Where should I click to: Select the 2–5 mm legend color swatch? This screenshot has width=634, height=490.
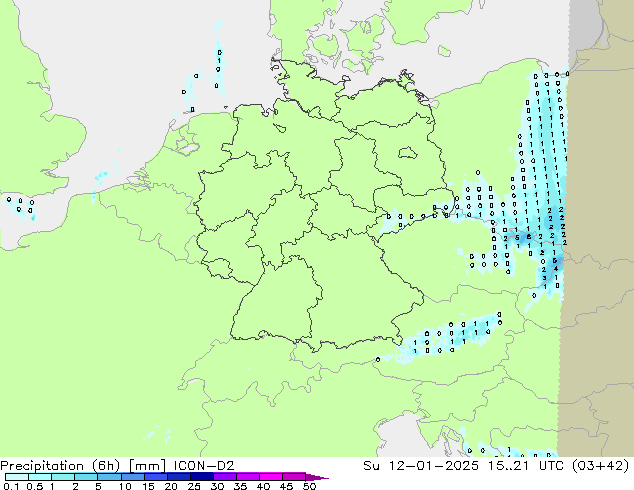click(86, 477)
